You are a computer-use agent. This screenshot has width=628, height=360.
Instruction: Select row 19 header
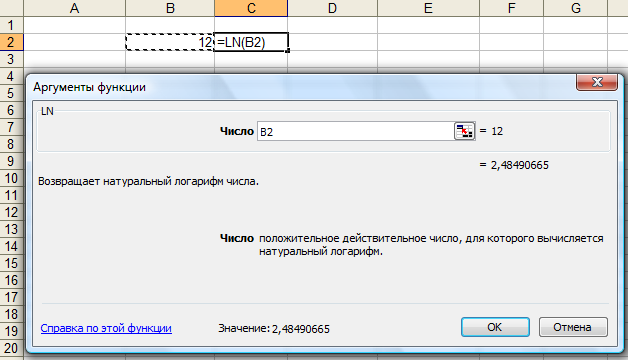pos(12,331)
